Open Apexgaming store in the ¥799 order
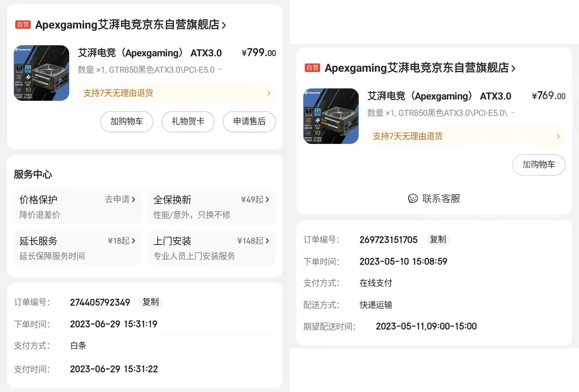Viewport: 579px width, 392px height. (130, 25)
